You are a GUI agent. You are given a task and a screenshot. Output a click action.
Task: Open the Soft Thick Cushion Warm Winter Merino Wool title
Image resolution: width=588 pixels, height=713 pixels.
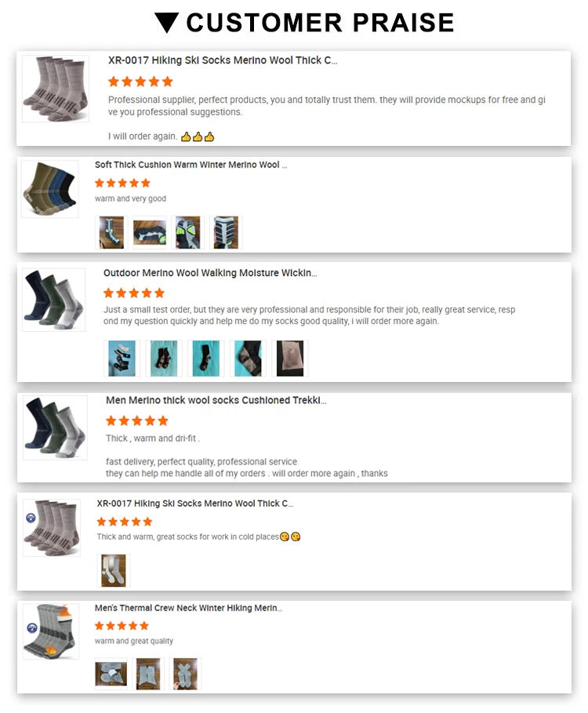(x=191, y=165)
